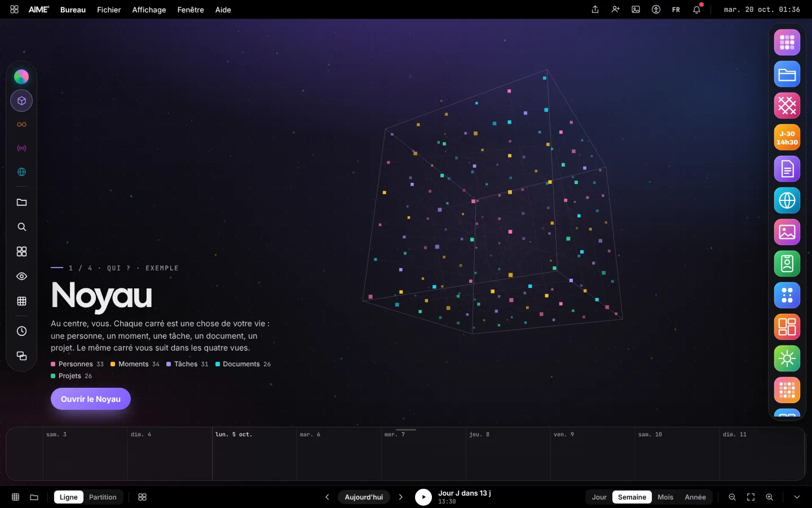The width and height of the screenshot is (812, 508).
Task: Set timeline scale to Année
Action: tap(695, 497)
